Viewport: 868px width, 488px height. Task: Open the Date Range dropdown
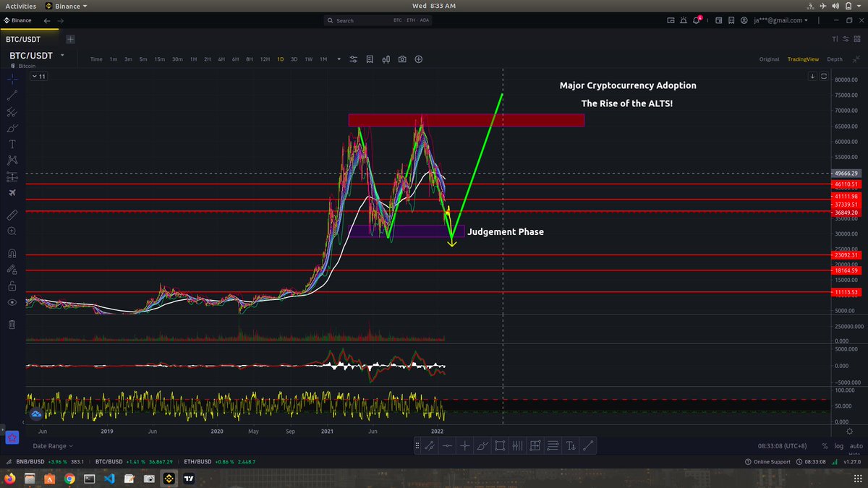tap(54, 446)
